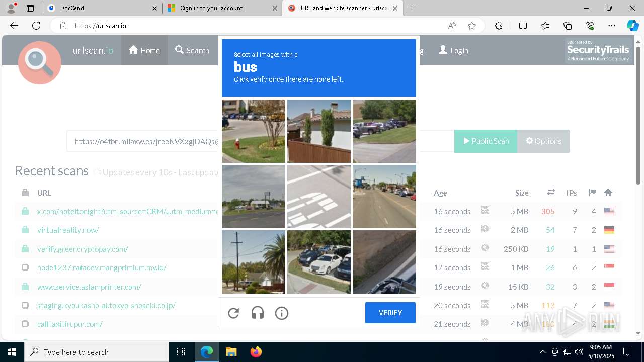Open virtualreality.now recent scan

(68, 230)
